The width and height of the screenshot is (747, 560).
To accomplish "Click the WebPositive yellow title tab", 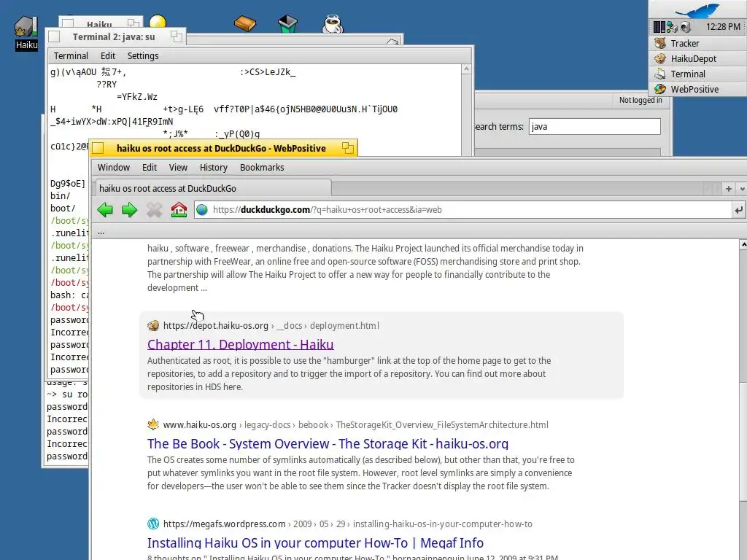I will (223, 148).
